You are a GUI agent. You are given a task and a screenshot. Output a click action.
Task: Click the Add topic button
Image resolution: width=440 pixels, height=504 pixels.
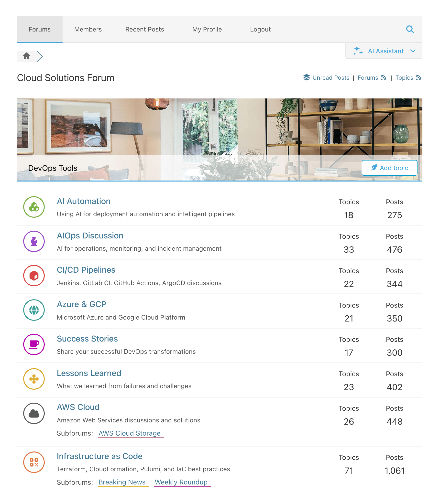coord(389,168)
